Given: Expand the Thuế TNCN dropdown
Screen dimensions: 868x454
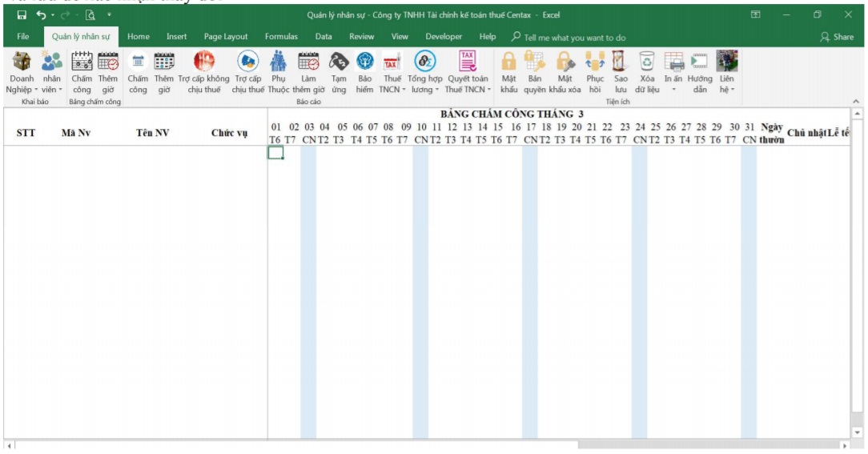Looking at the screenshot, I should click(x=392, y=90).
